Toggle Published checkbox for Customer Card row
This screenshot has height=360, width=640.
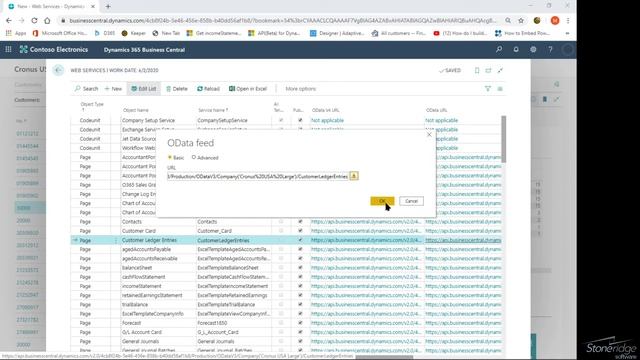coord(300,231)
